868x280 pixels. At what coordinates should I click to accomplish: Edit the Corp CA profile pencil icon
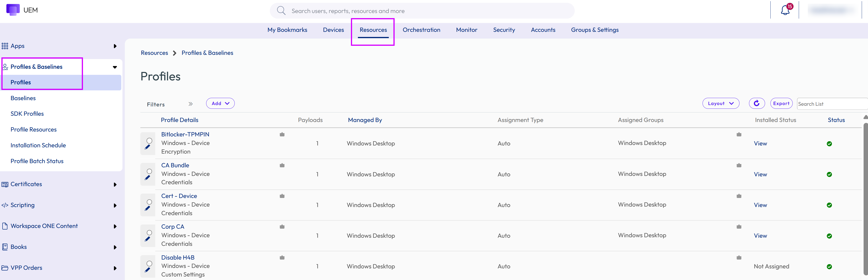(148, 239)
